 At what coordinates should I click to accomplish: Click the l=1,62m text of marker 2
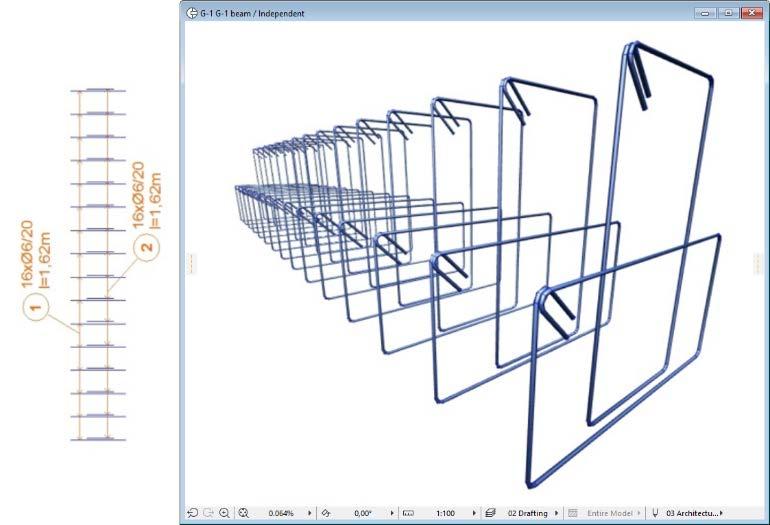(x=154, y=200)
